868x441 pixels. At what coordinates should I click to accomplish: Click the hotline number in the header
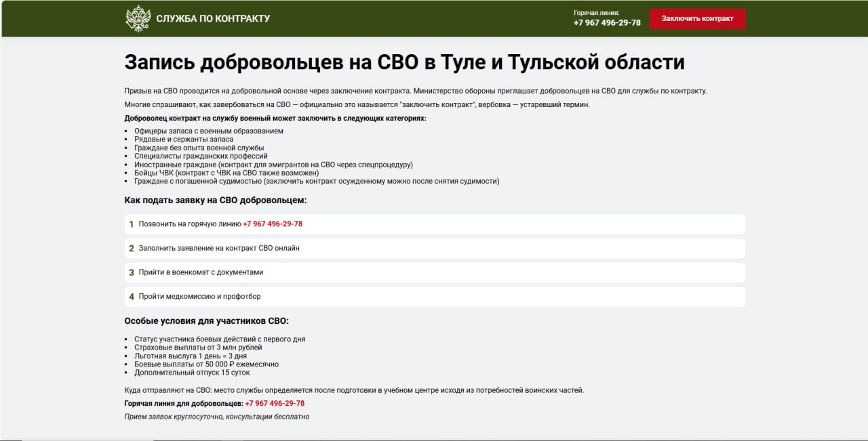(x=607, y=22)
